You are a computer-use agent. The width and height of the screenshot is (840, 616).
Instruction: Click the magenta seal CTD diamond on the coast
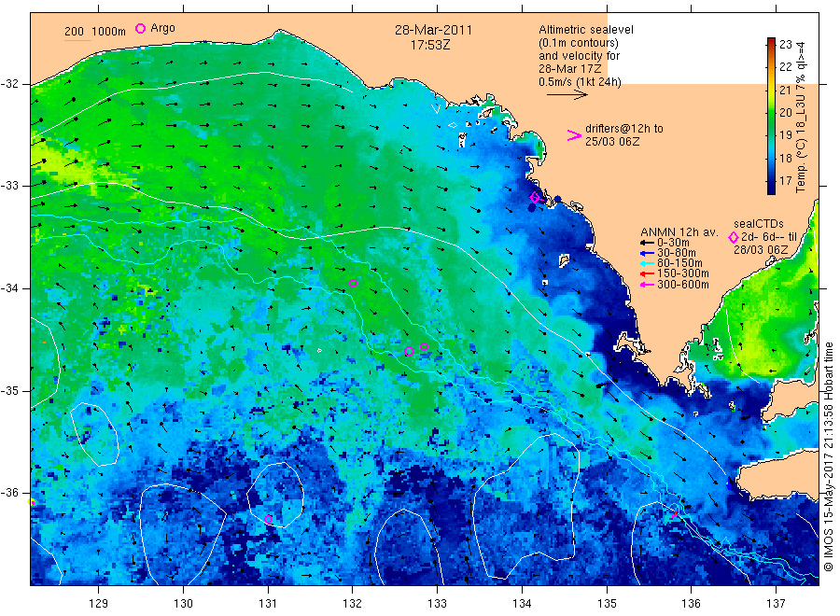(x=535, y=197)
